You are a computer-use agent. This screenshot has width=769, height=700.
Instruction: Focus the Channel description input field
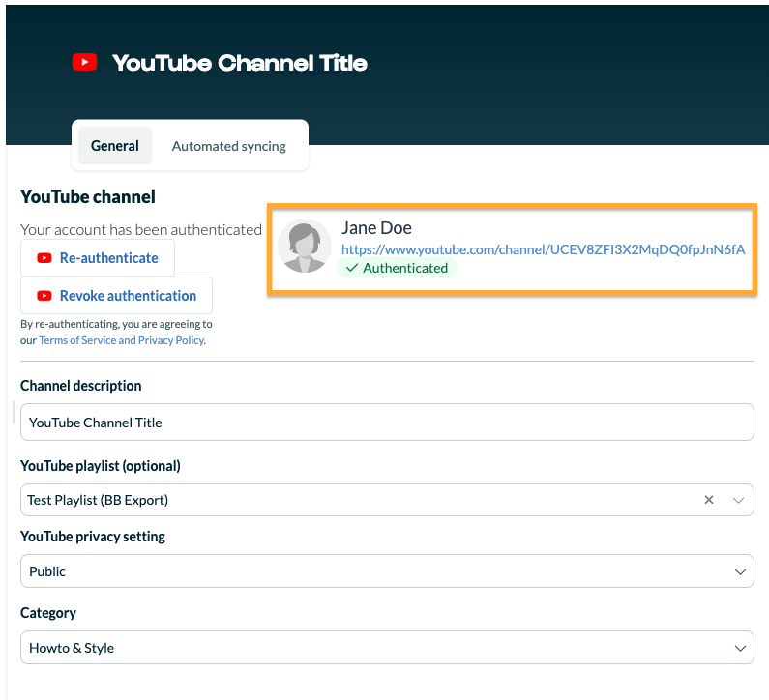[x=387, y=423]
